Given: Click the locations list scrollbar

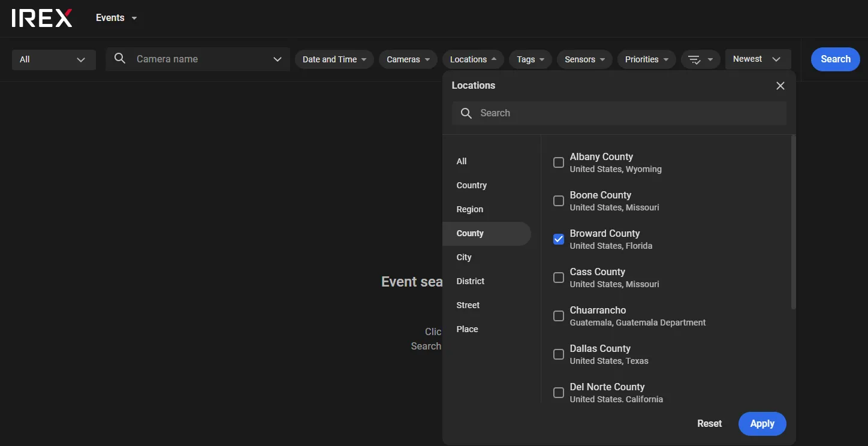Looking at the screenshot, I should (x=794, y=222).
